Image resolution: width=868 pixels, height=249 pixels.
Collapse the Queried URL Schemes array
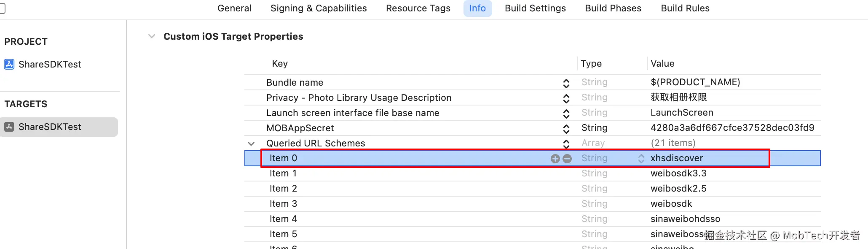pos(251,143)
